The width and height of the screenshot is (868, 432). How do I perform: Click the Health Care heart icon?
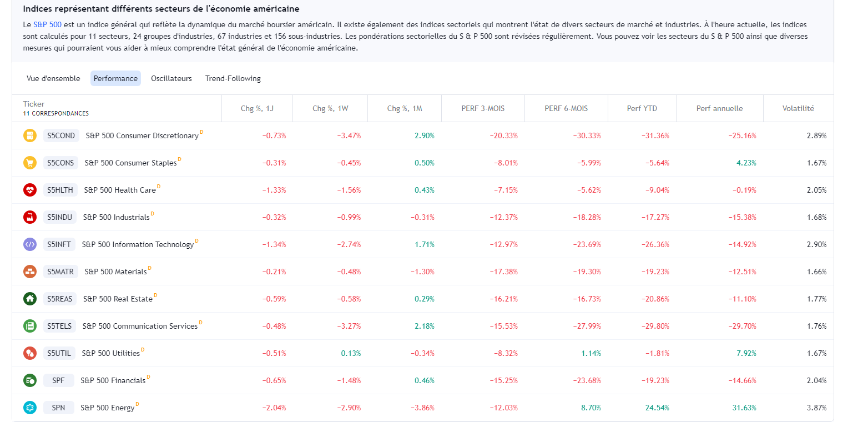30,190
